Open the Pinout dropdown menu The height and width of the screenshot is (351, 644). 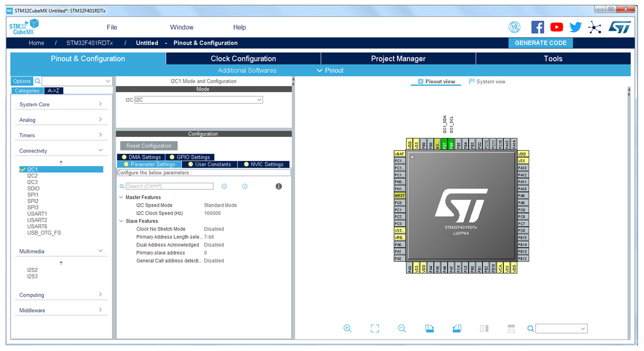(x=330, y=70)
